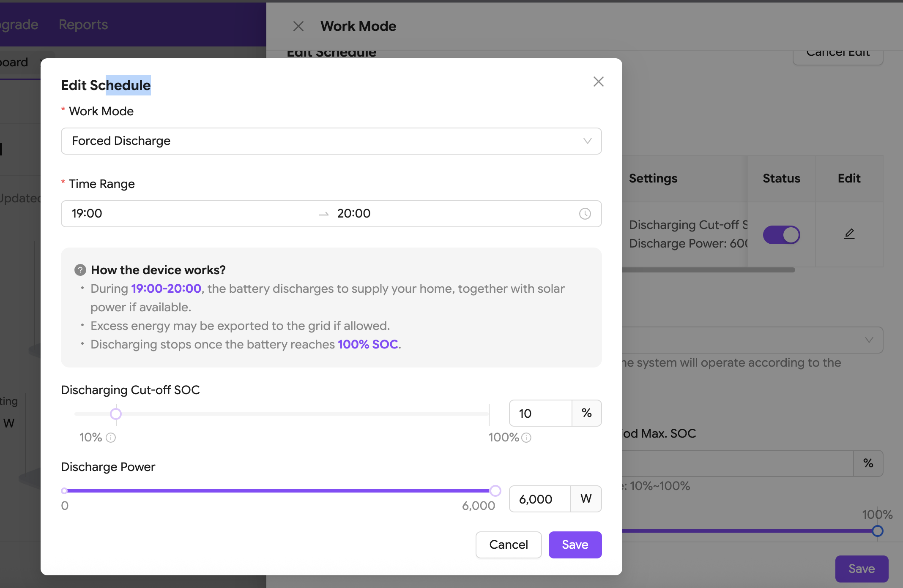
Task: Set end time field showing 20:00
Action: (x=452, y=213)
